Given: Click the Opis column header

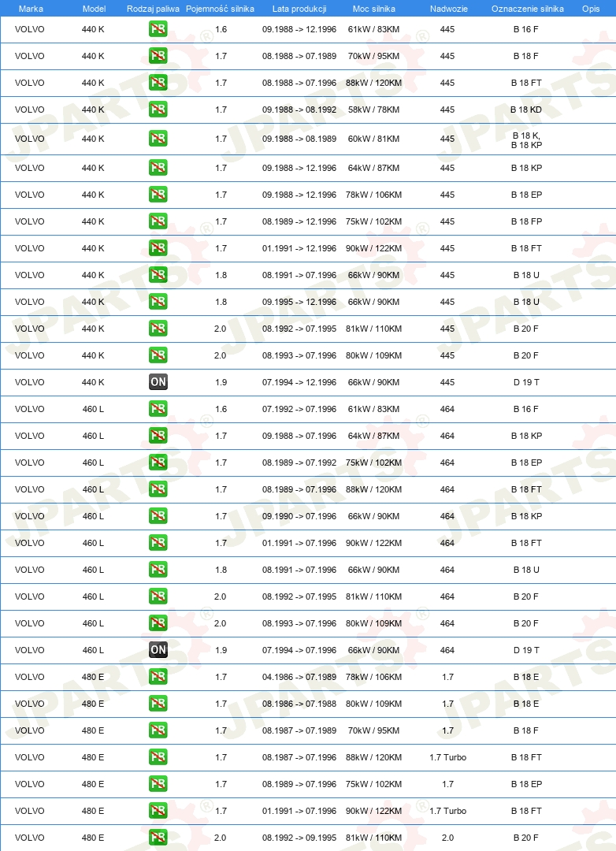Looking at the screenshot, I should click(591, 9).
